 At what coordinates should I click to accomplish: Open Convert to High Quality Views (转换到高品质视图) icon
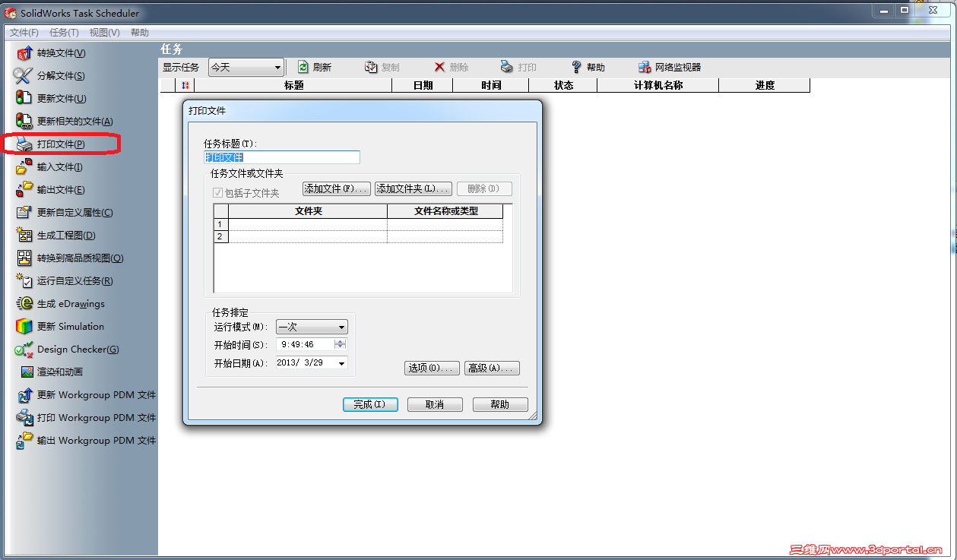point(24,258)
